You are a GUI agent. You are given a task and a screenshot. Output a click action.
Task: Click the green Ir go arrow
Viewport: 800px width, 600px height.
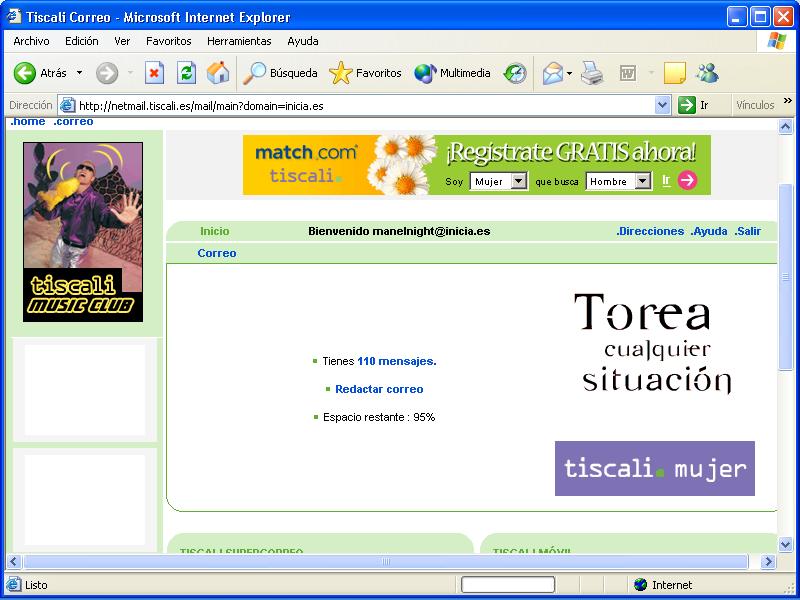point(687,106)
